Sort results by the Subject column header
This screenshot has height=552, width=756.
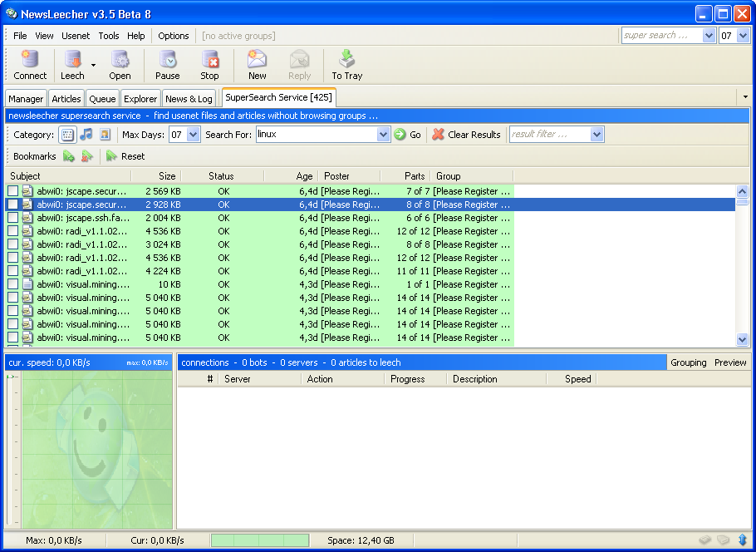point(68,176)
